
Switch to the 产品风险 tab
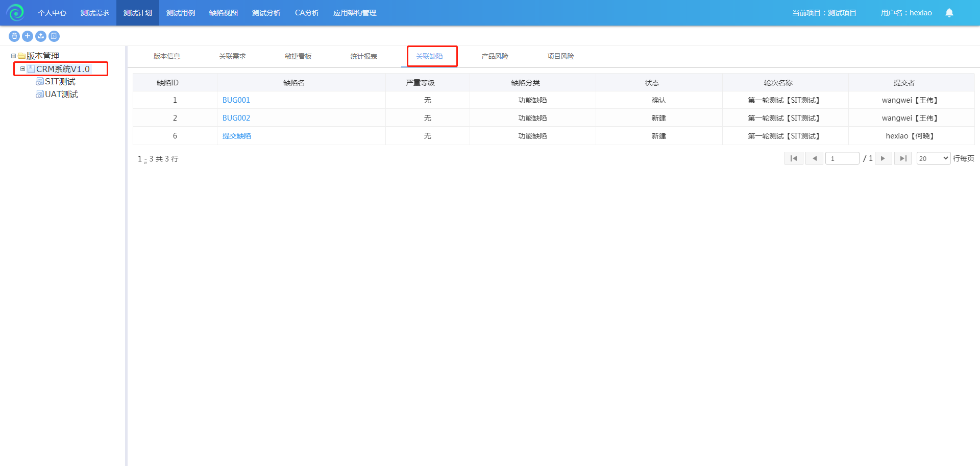point(495,56)
